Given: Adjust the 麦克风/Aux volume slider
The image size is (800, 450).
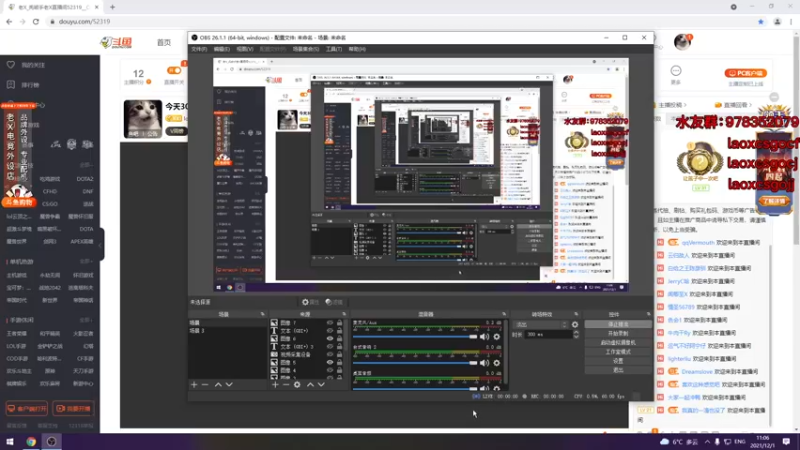Looking at the screenshot, I should pos(415,337).
